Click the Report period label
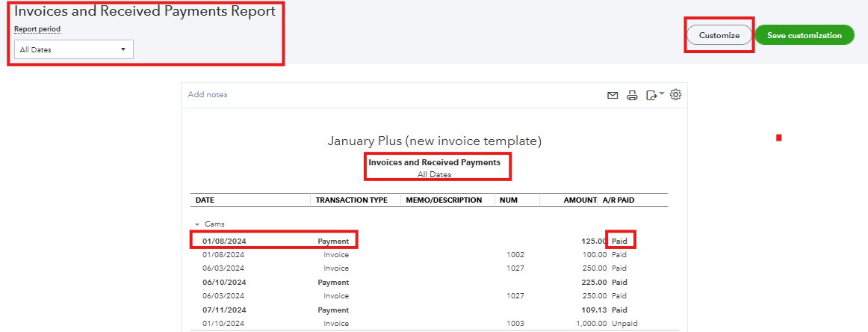 tap(37, 29)
